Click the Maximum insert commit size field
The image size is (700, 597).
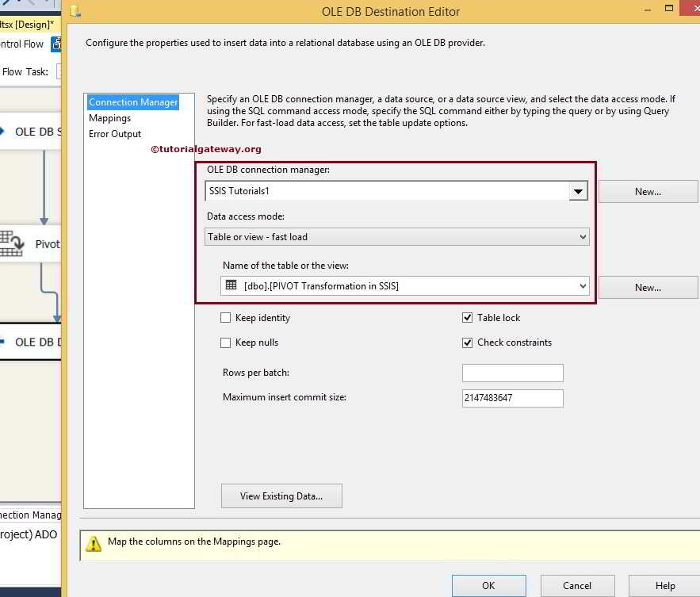[512, 398]
